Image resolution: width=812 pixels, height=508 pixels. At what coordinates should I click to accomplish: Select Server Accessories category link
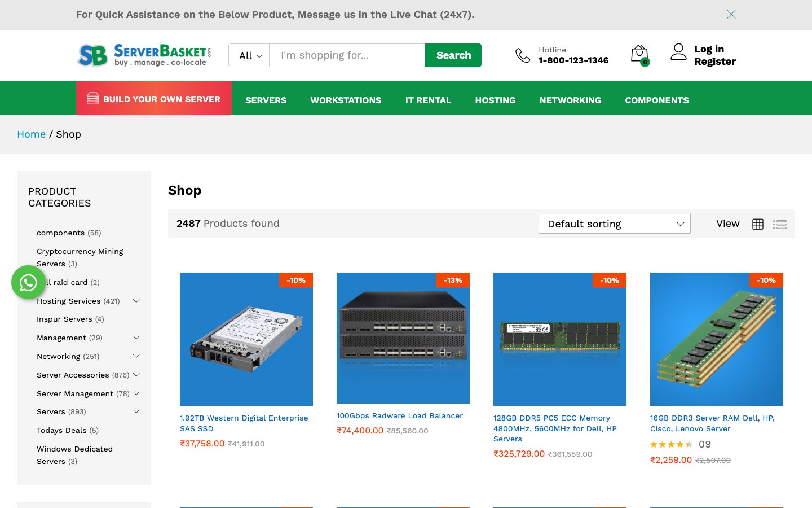(x=73, y=375)
